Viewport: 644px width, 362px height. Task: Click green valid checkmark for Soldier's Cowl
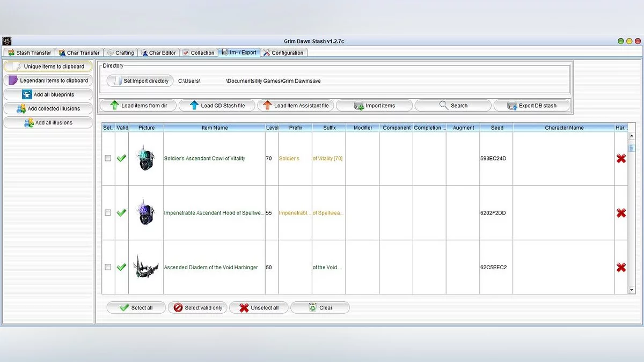coord(121,158)
